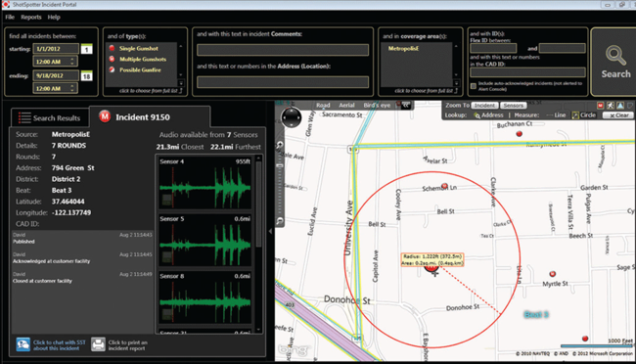Screen dimensions: 636x364
Task: Open the Reports menu
Action: (x=31, y=17)
